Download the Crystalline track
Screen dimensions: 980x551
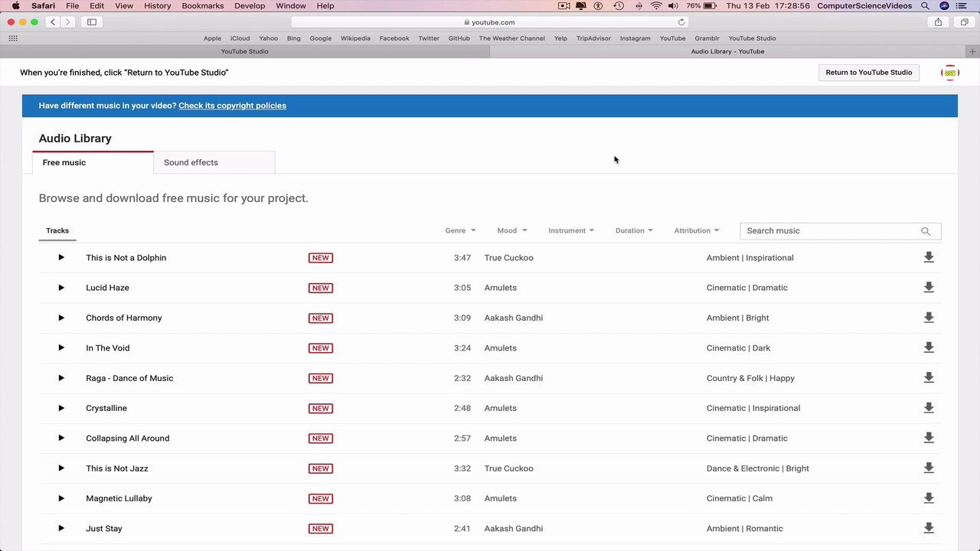(929, 408)
